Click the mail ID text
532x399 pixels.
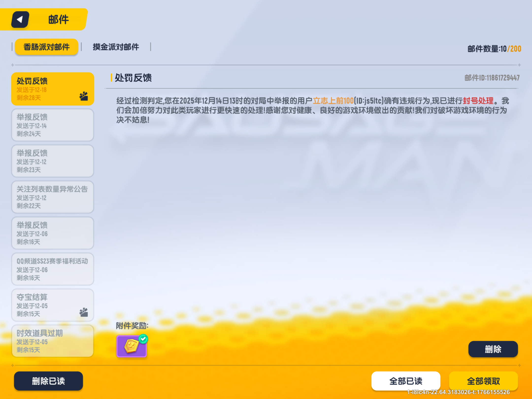pos(492,78)
